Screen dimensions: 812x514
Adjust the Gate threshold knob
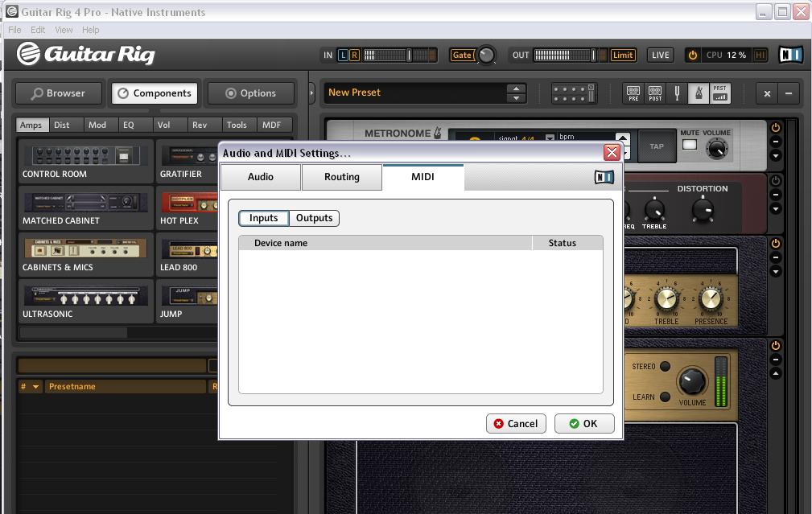486,55
